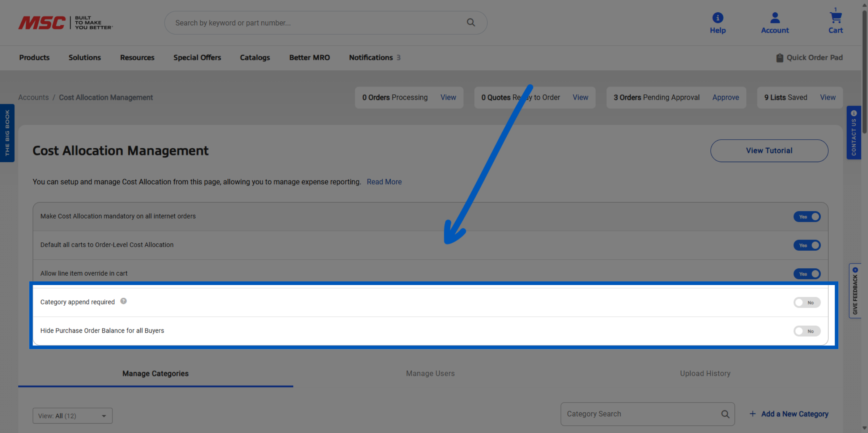Switch to the Manage Users tab
868x433 pixels.
tap(430, 373)
